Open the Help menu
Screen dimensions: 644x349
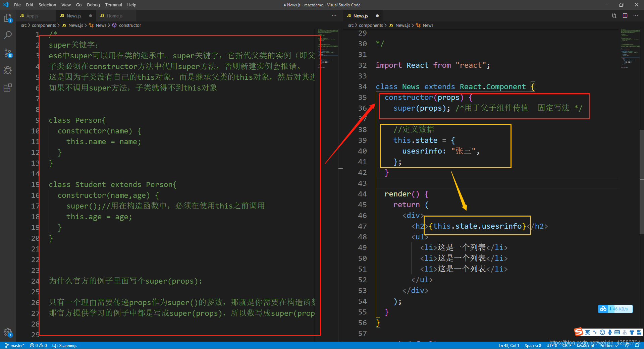pyautogui.click(x=132, y=5)
